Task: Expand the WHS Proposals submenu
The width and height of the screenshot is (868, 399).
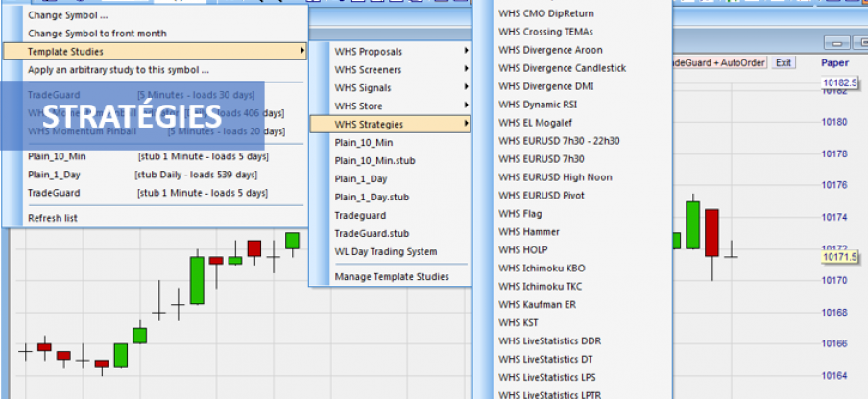Action: [x=390, y=52]
